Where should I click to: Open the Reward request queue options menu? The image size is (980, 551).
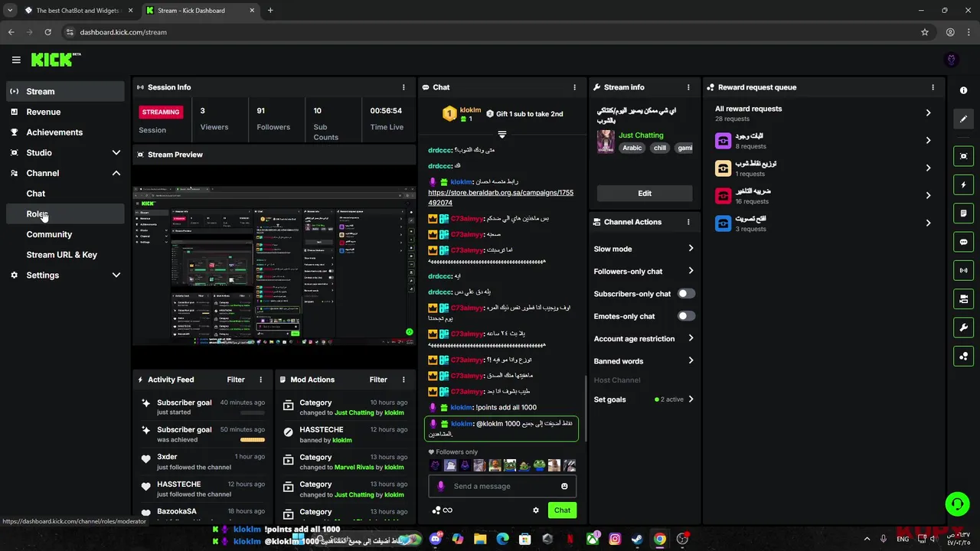coord(933,87)
